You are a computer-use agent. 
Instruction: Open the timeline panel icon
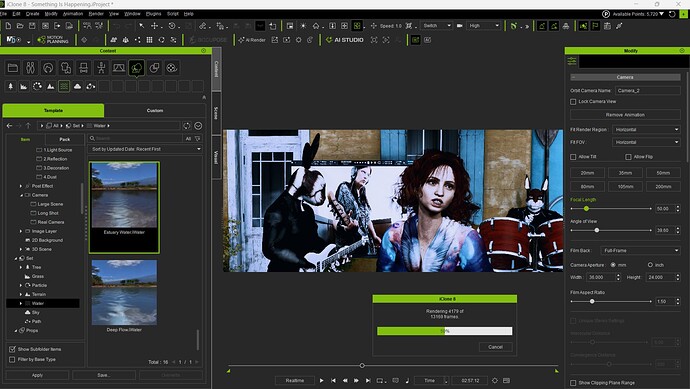pos(506,381)
